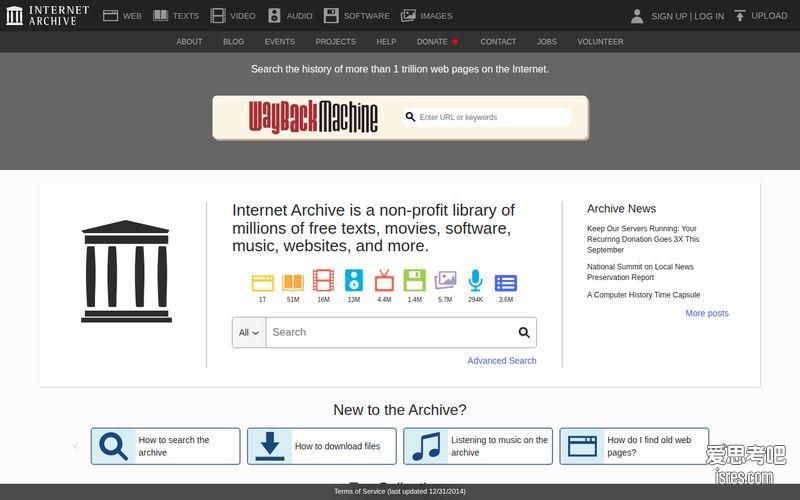Click the blue speaker icon labeled 13M
Screen dimensions: 800x500
[x=354, y=281]
